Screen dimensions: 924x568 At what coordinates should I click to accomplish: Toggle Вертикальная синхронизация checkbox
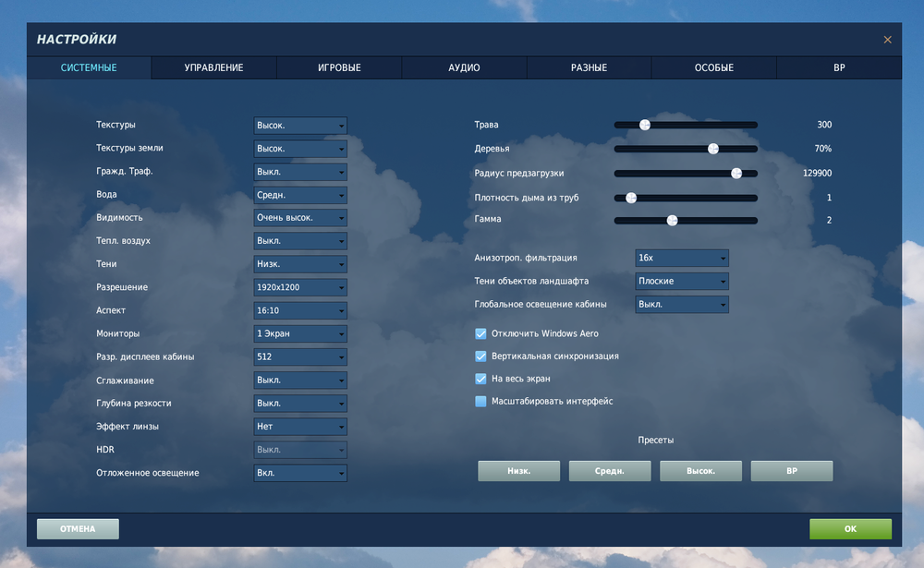coord(480,356)
